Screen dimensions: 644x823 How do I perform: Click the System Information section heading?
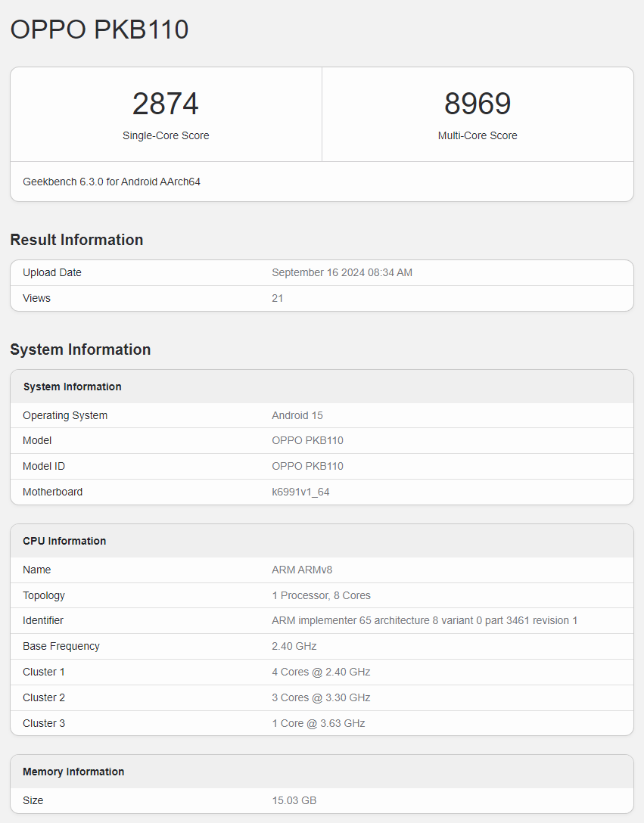[x=80, y=349]
